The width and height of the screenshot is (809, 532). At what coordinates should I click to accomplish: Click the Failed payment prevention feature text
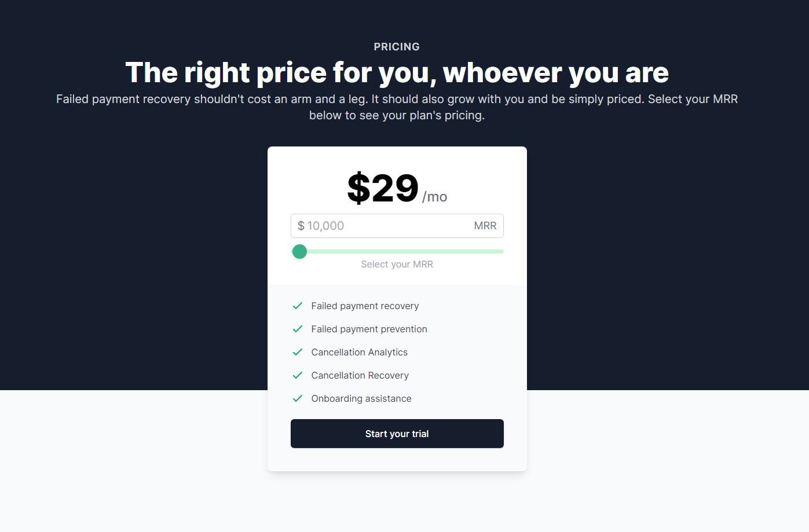coord(369,329)
